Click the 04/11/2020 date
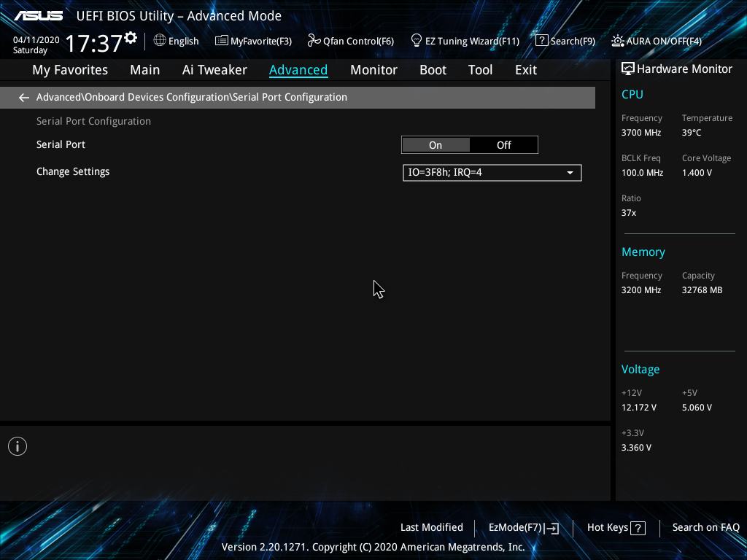This screenshot has width=747, height=560. point(36,40)
